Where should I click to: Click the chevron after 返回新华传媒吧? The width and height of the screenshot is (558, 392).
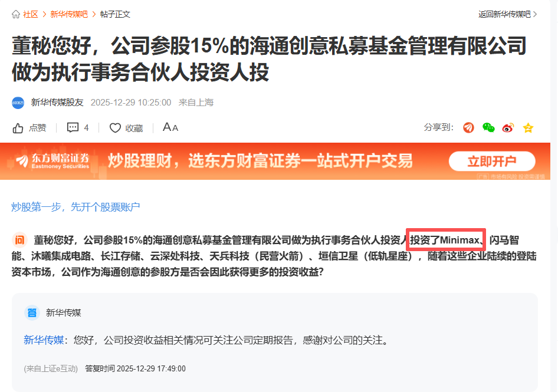click(535, 14)
